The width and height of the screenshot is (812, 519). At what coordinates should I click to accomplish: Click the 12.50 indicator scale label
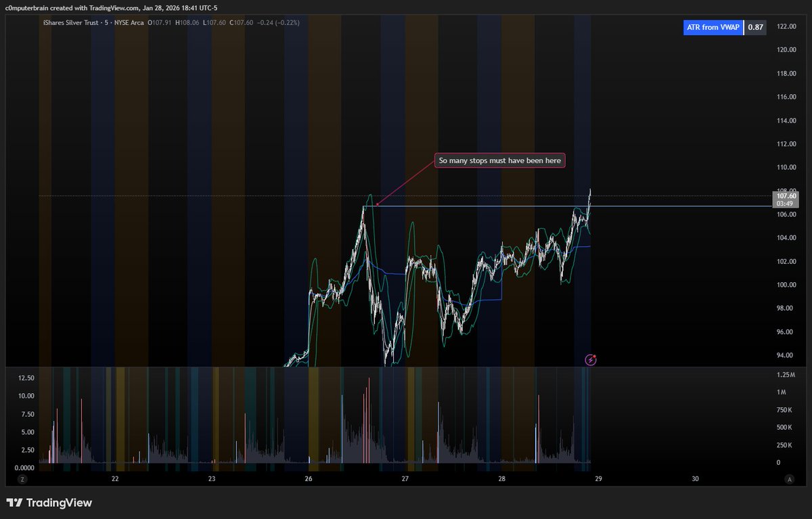pos(26,378)
